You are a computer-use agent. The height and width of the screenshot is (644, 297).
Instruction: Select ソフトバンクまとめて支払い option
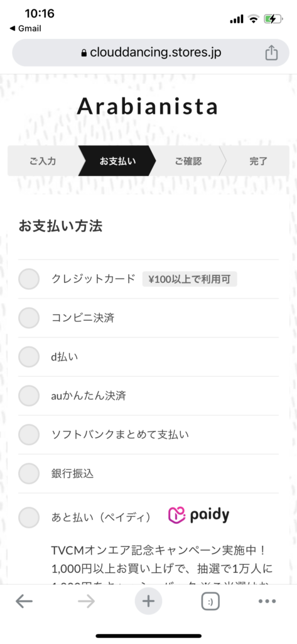[29, 435]
